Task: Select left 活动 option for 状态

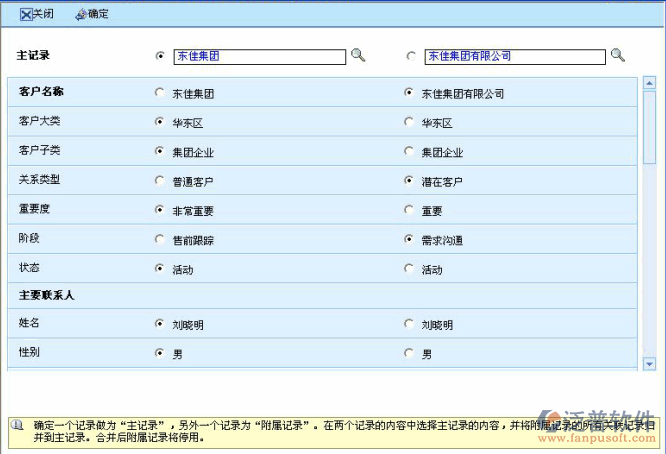Action: tap(160, 268)
